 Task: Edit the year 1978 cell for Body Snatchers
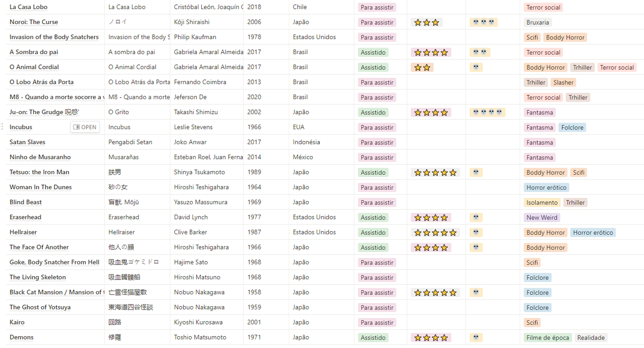pyautogui.click(x=254, y=37)
